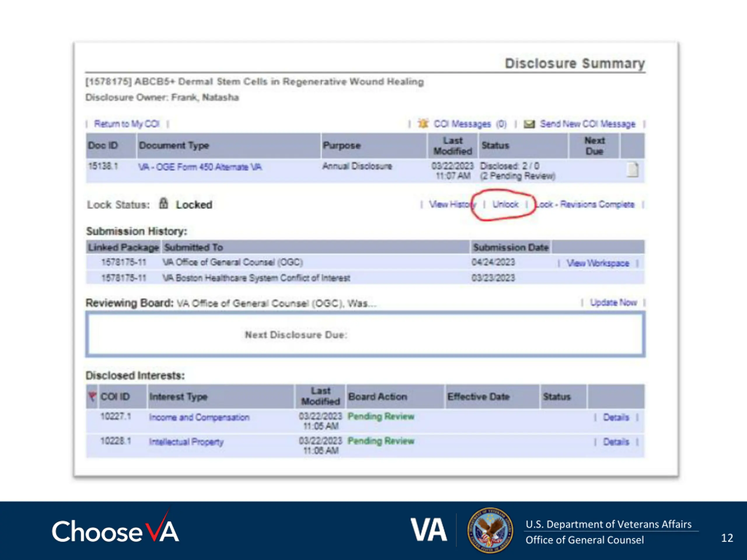The image size is (747, 560).
Task: Click Pending Review for Intellectual Property
Action: [381, 441]
